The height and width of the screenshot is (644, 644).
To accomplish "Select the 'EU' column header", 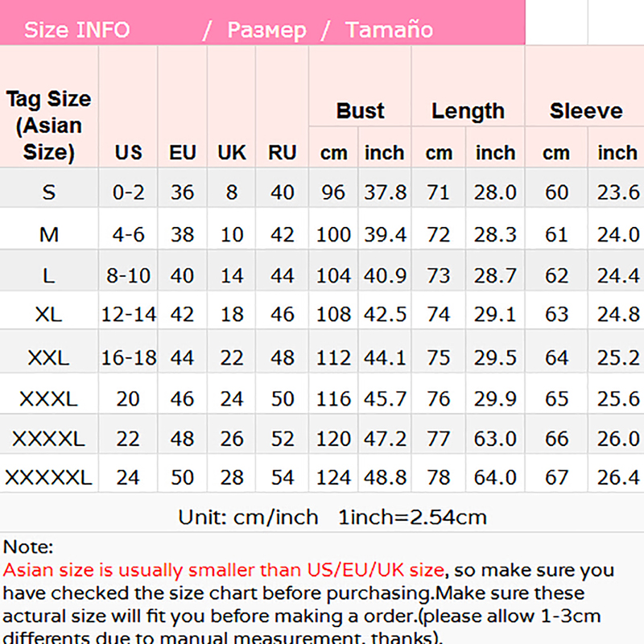I will point(183,153).
